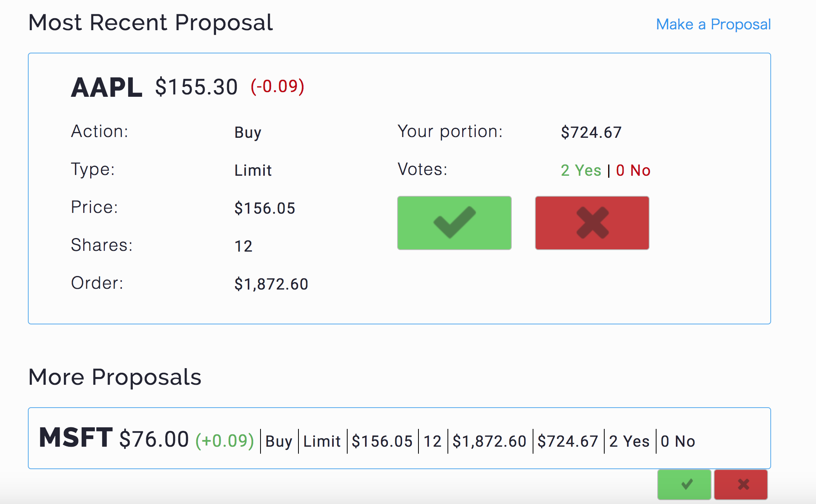Click the green "2 Yes" AAPL vote count
This screenshot has width=816, height=504.
[581, 170]
